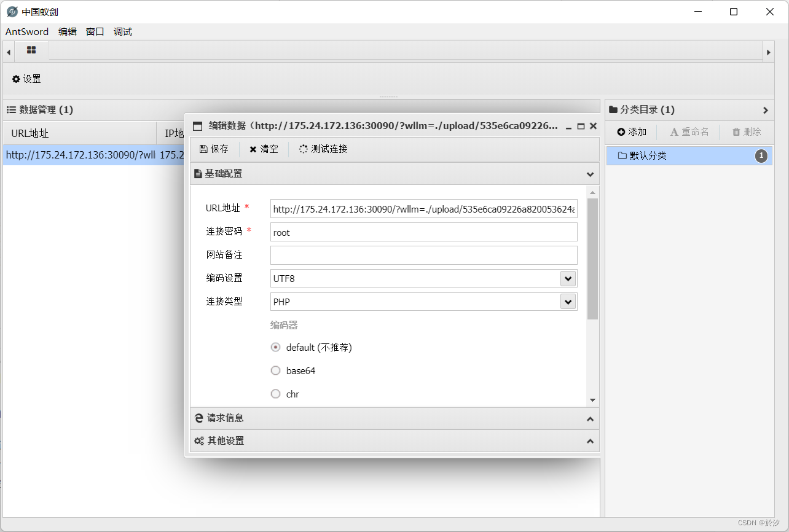The width and height of the screenshot is (789, 532).
Task: Click the 删除 category button
Action: (x=747, y=132)
